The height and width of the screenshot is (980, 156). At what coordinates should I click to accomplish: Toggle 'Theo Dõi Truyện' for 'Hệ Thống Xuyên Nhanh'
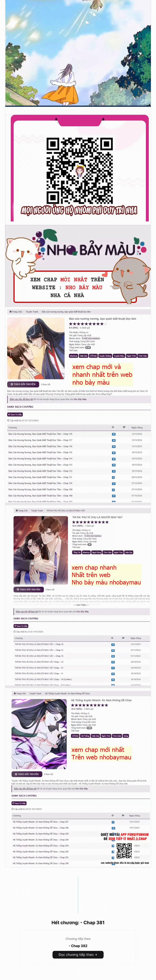pyautogui.click(x=26, y=774)
